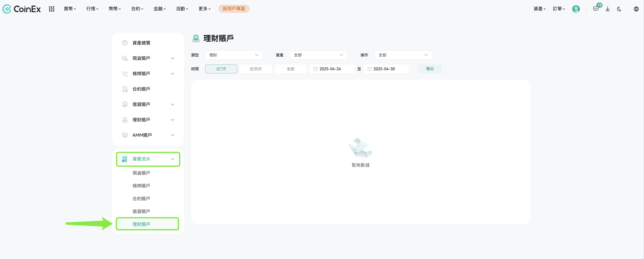This screenshot has height=259, width=644.
Task: Open the language globe icon
Action: click(636, 9)
